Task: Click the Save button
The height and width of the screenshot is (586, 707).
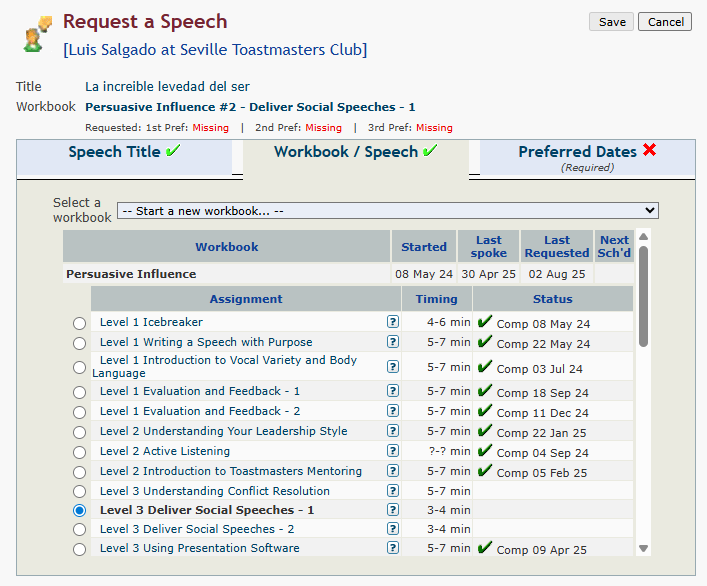Action: click(611, 22)
